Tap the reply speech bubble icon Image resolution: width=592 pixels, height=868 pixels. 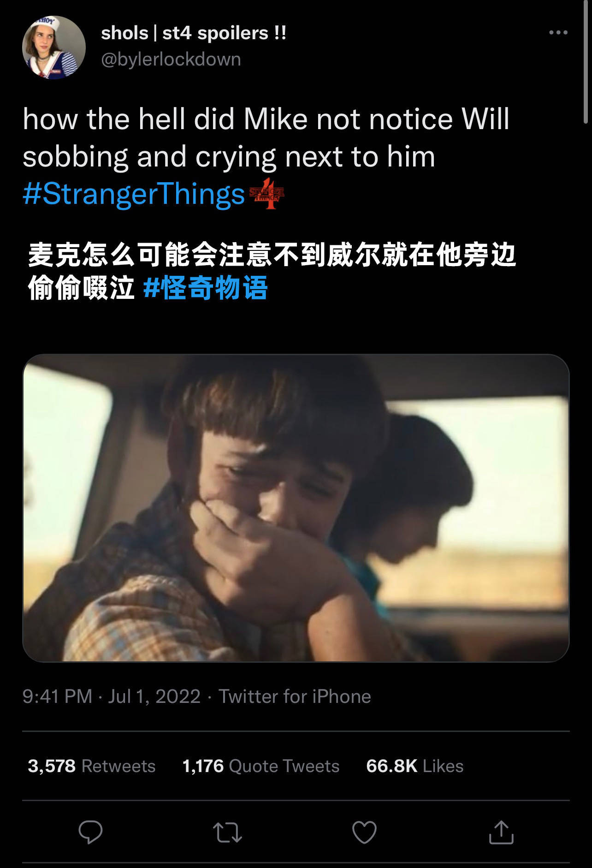(x=90, y=832)
